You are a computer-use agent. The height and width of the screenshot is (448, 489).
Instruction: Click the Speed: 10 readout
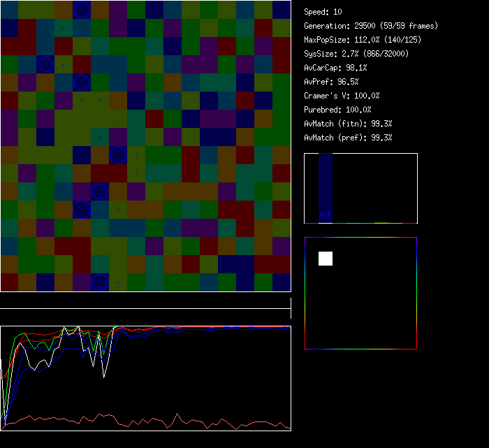click(323, 12)
